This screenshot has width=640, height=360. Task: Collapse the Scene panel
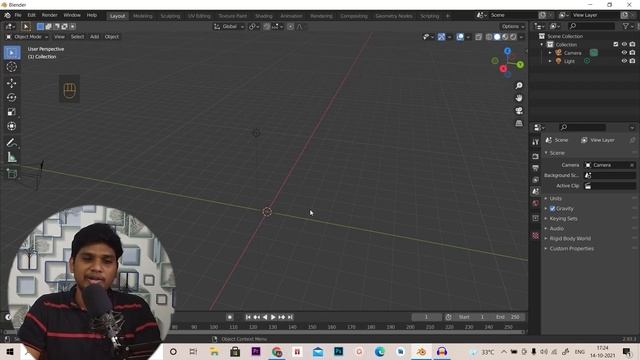(557, 153)
